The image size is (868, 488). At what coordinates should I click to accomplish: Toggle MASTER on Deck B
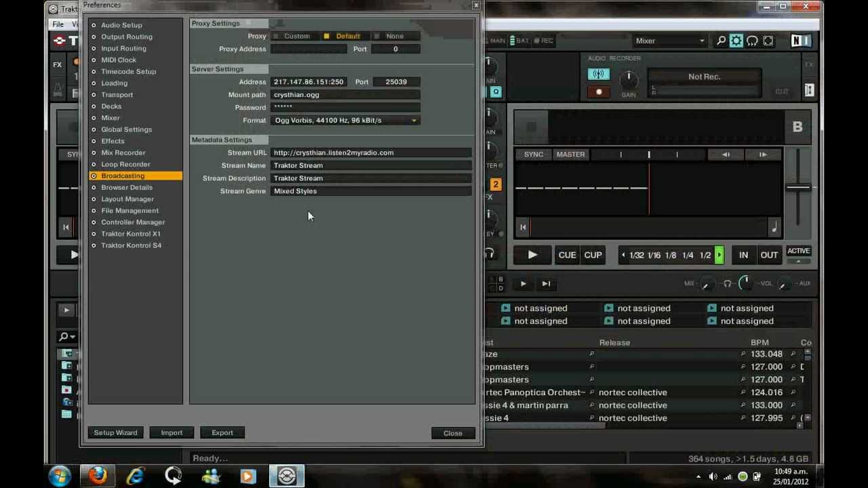pos(570,155)
